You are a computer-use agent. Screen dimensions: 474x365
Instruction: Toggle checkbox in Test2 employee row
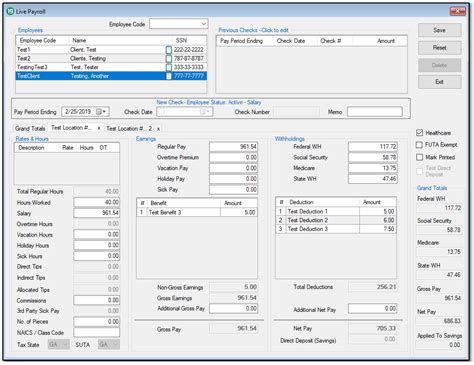point(169,58)
